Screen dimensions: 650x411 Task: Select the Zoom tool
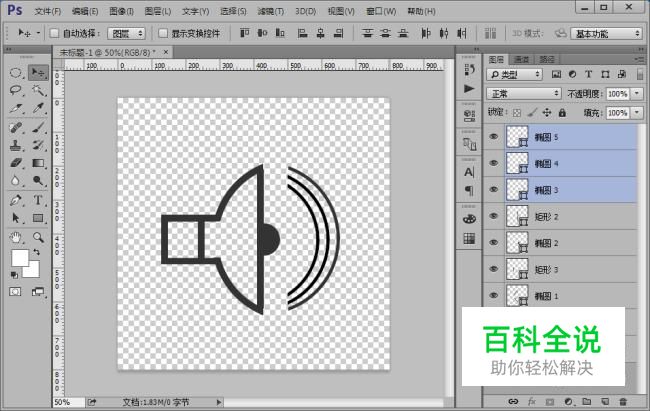click(x=38, y=237)
